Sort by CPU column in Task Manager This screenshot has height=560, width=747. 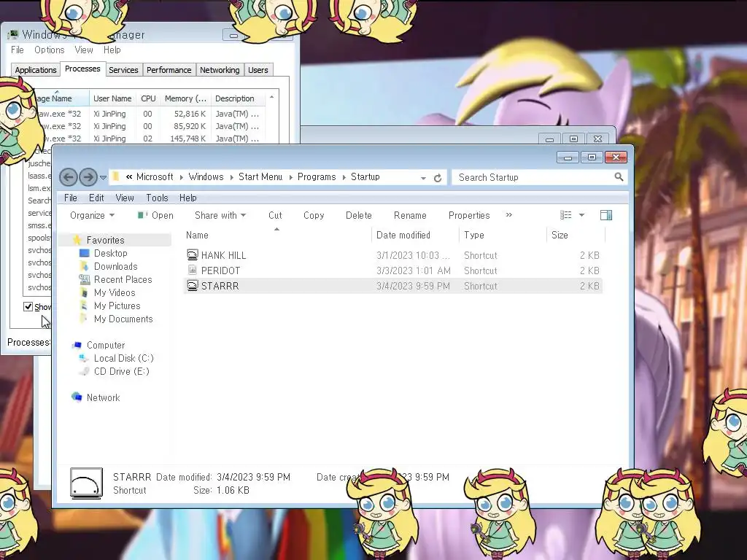tap(148, 98)
